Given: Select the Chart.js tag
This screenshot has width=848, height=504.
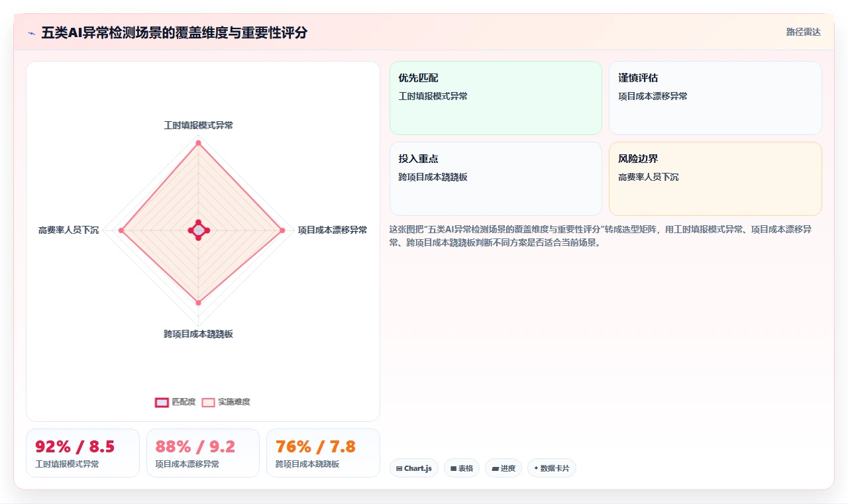Looking at the screenshot, I should pos(414,468).
